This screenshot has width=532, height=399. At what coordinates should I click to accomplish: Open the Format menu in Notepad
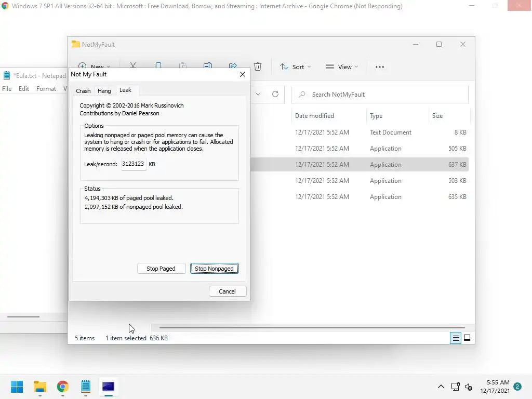point(46,88)
